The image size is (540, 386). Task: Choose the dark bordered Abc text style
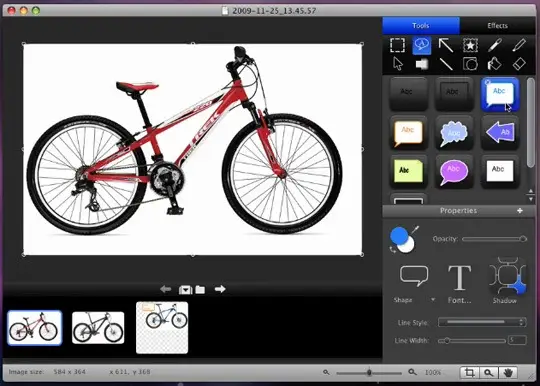pyautogui.click(x=454, y=93)
